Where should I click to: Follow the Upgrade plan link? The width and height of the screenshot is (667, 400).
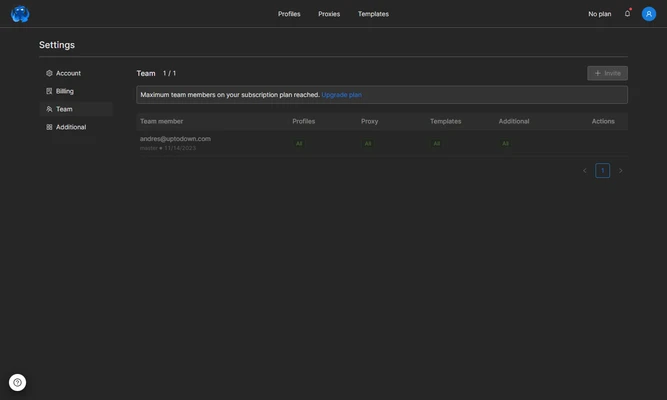[342, 95]
